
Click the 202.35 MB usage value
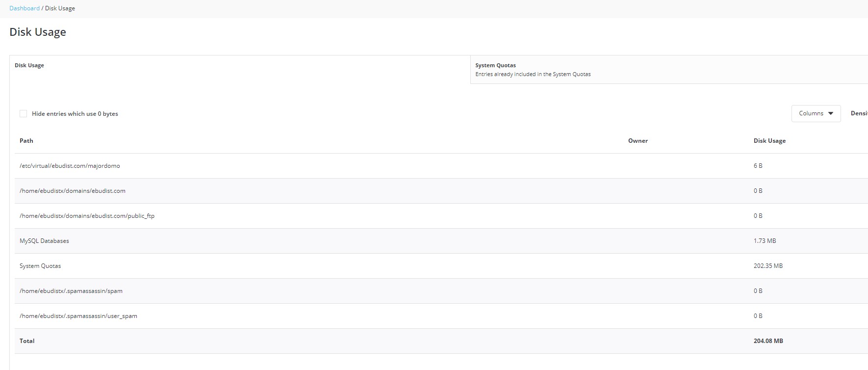pyautogui.click(x=768, y=266)
